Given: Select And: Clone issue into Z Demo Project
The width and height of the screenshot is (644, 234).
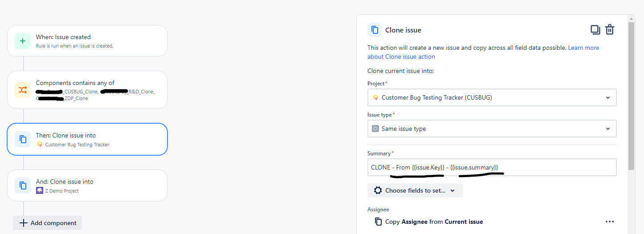Looking at the screenshot, I should pos(87,186).
